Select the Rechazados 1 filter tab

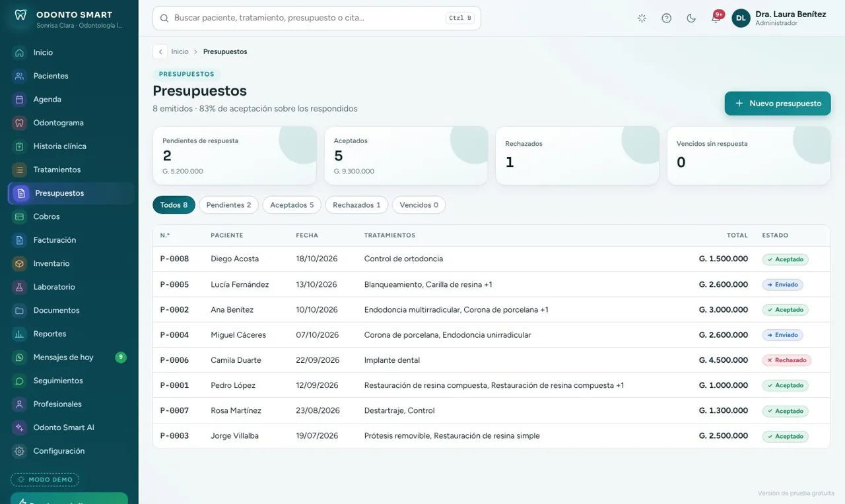click(356, 205)
